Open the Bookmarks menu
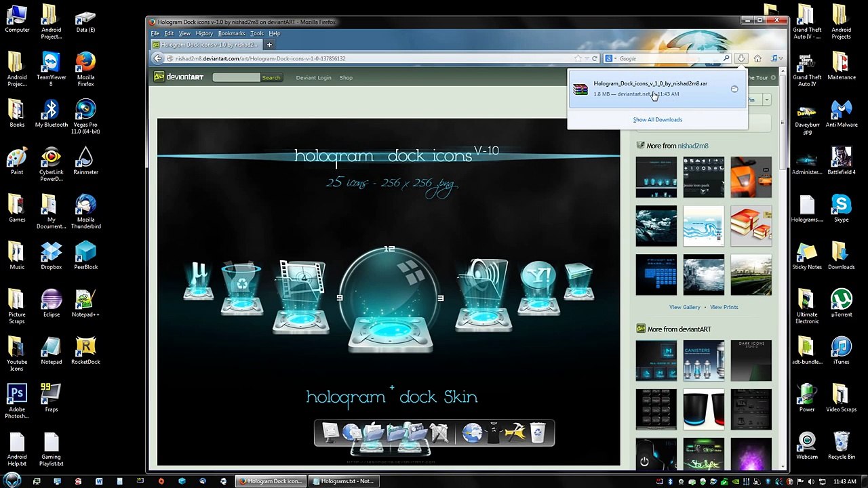Viewport: 868px width, 488px height. coord(231,33)
